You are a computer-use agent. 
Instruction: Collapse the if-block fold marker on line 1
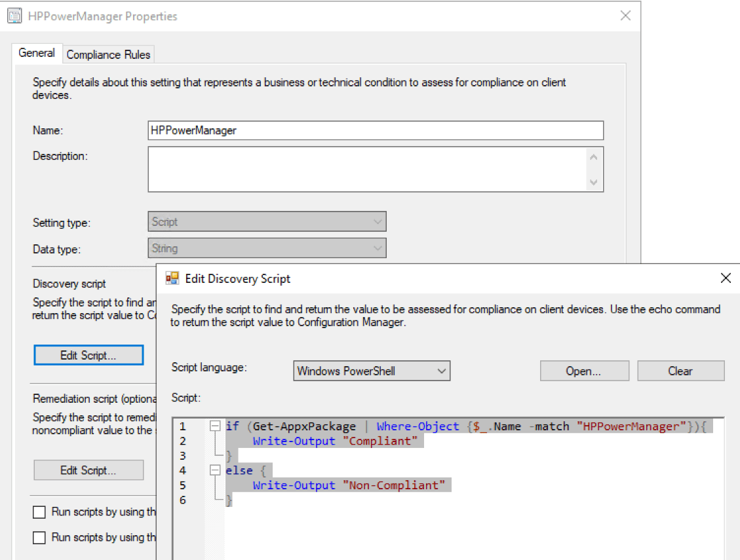[x=216, y=426]
